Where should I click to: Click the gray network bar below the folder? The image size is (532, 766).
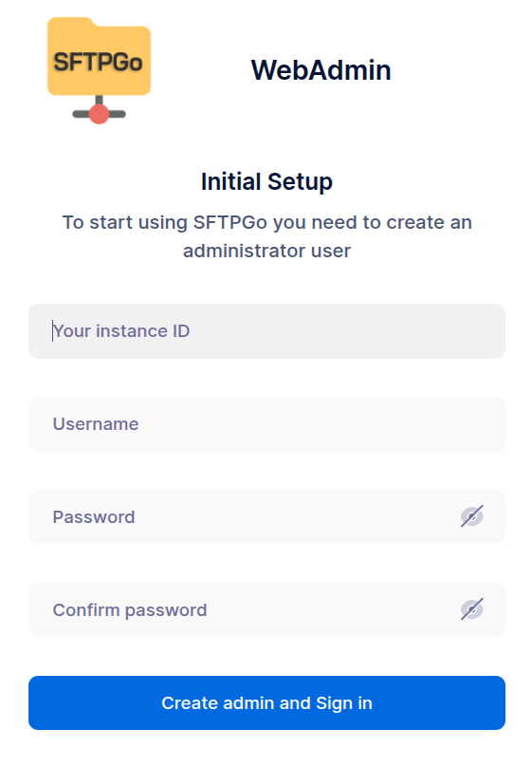pyautogui.click(x=99, y=114)
